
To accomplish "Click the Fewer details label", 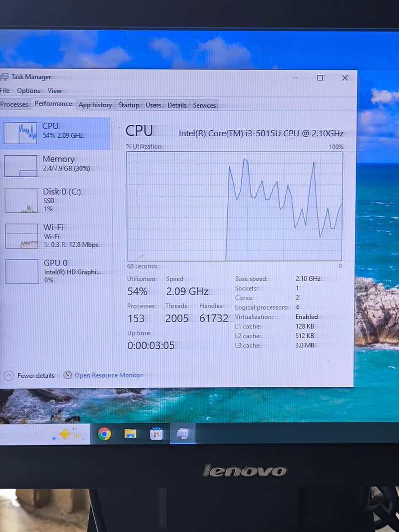I will click(x=35, y=376).
